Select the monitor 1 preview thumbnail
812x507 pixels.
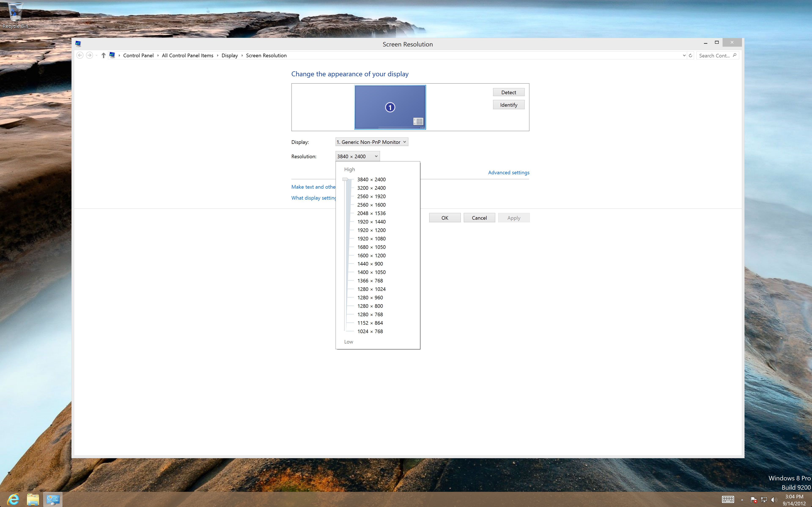pyautogui.click(x=390, y=107)
